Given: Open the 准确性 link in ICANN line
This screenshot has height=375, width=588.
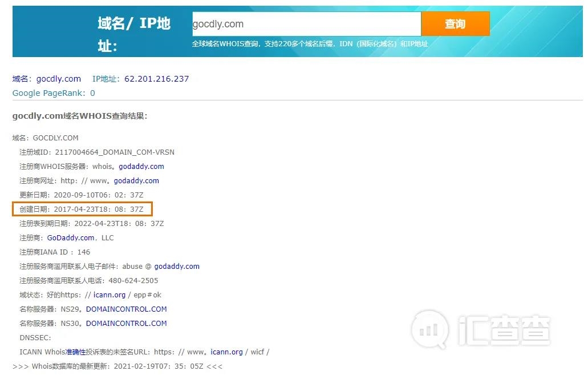Looking at the screenshot, I should tap(76, 352).
